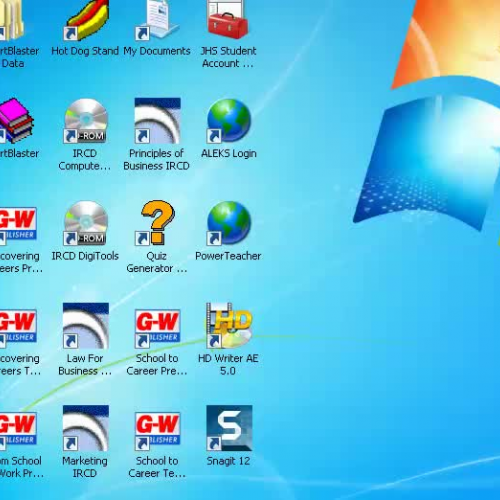Image resolution: width=500 pixels, height=500 pixels.
Task: Launch the Snagit 12 icon
Action: click(x=229, y=428)
